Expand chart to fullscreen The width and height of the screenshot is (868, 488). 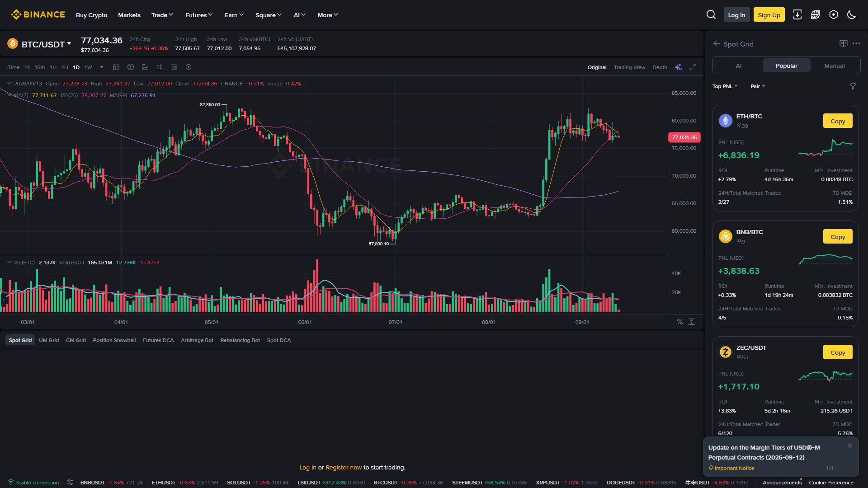tap(693, 67)
